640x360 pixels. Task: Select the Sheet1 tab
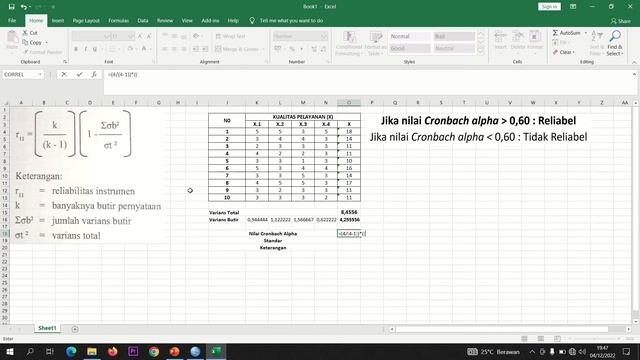pyautogui.click(x=47, y=328)
